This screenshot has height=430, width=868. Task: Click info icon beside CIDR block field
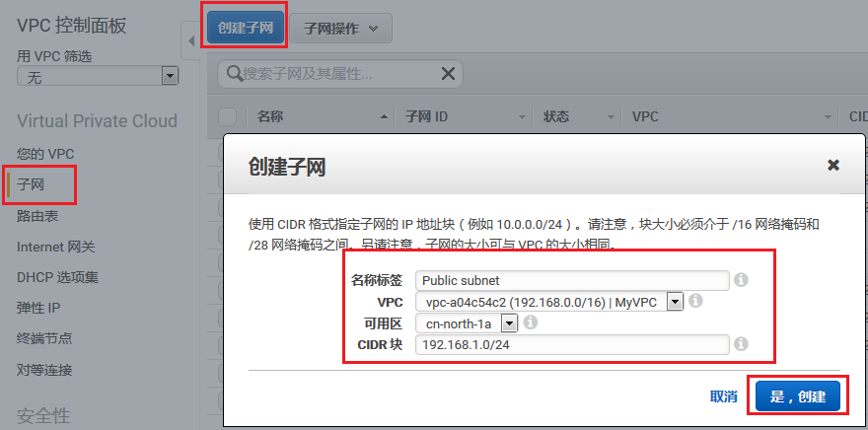pos(741,344)
